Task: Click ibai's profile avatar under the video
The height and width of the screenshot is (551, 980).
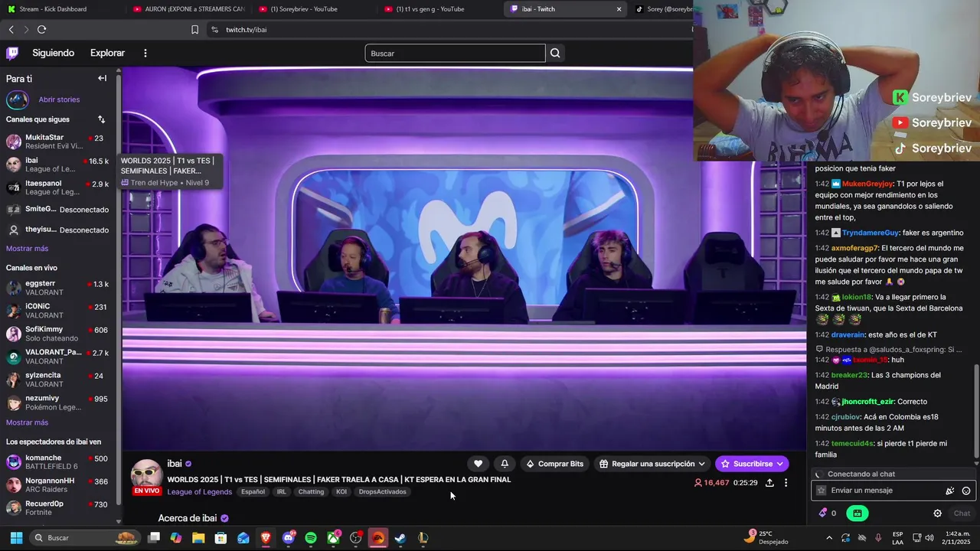Action: (x=146, y=473)
